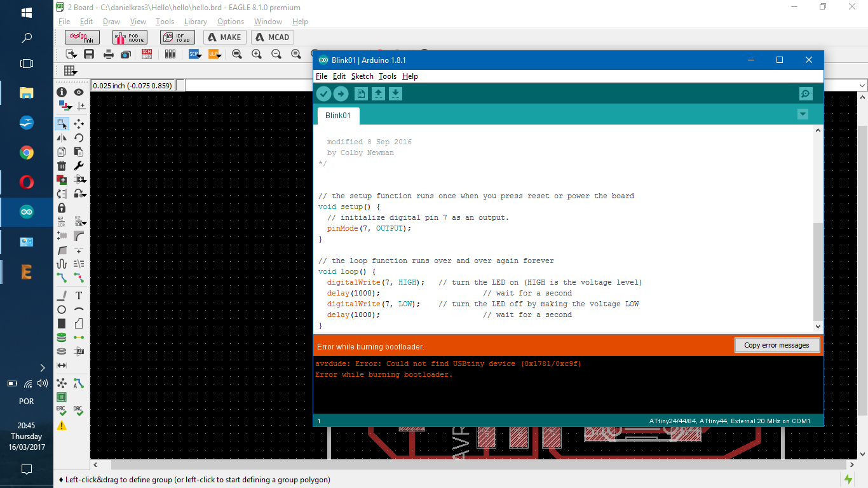Expand the hidden system tray icons chevron
Image resolution: width=868 pixels, height=488 pixels.
coord(43,367)
